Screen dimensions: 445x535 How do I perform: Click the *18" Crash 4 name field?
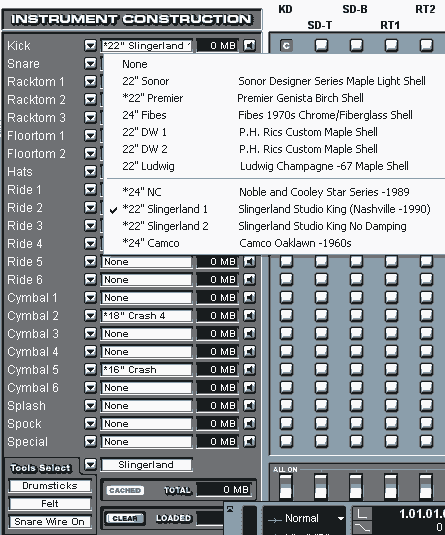[x=146, y=316]
